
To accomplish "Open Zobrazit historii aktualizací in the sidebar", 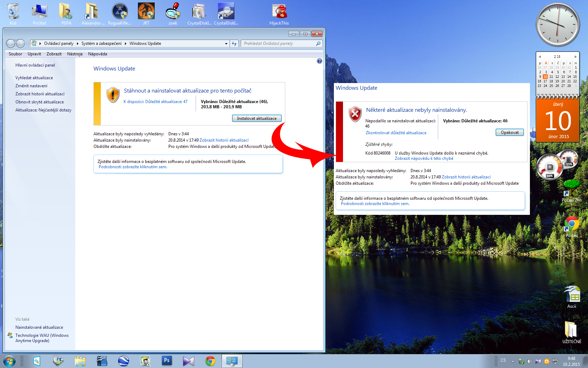I will pyautogui.click(x=40, y=94).
